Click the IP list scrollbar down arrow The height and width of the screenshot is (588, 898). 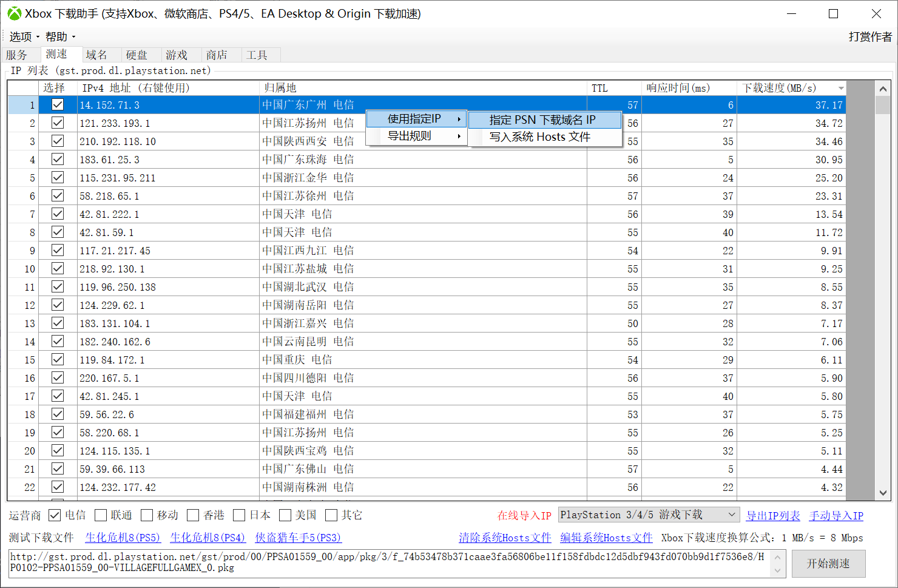(x=883, y=493)
